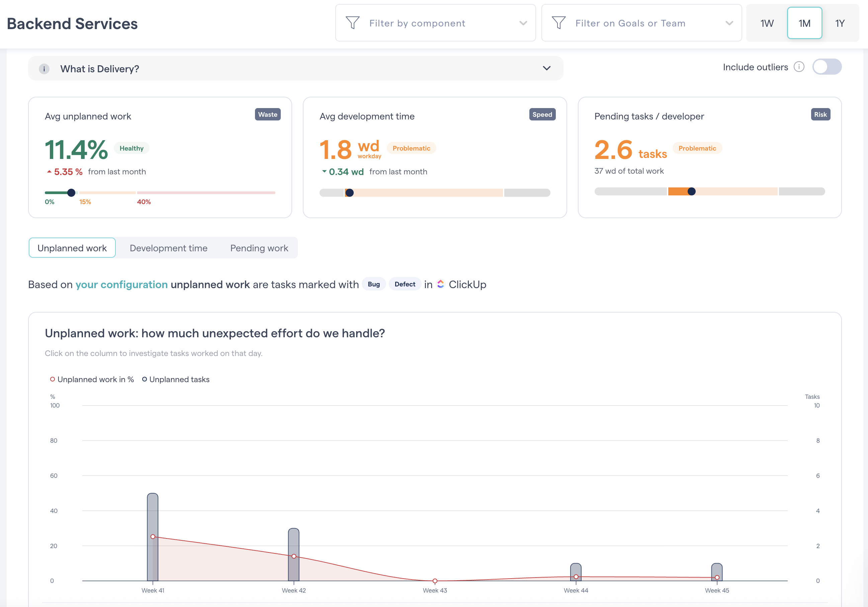This screenshot has height=607, width=868.
Task: Enable the Include outliers toggle
Action: point(827,67)
